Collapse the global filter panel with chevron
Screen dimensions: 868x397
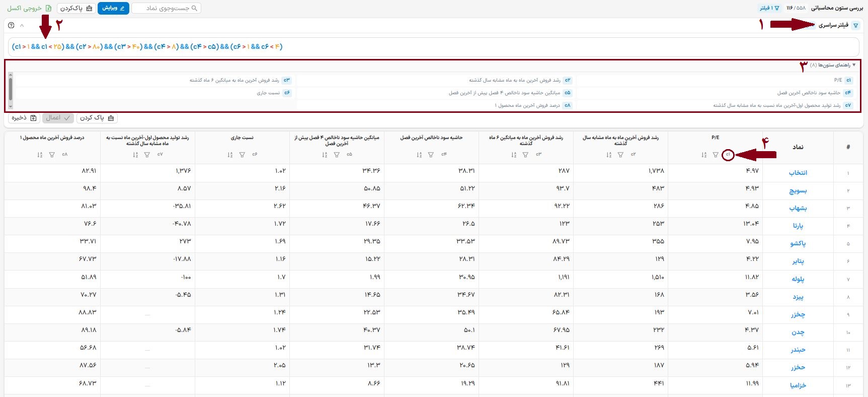coord(22,25)
